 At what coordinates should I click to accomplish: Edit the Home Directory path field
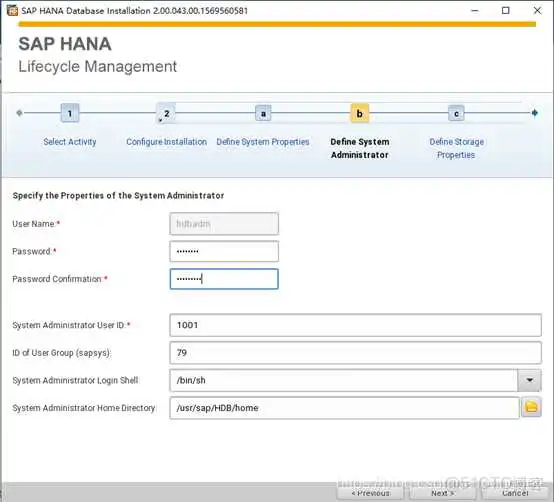click(x=344, y=408)
